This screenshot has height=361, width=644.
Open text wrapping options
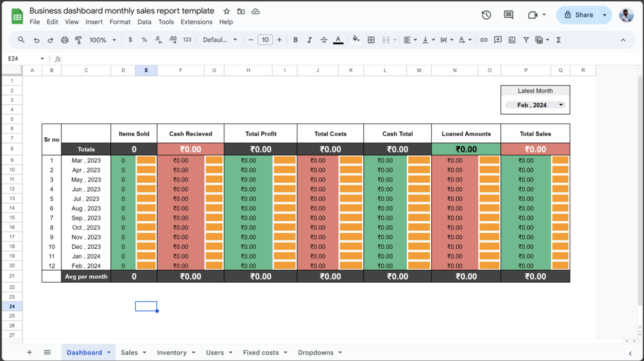tap(447, 40)
